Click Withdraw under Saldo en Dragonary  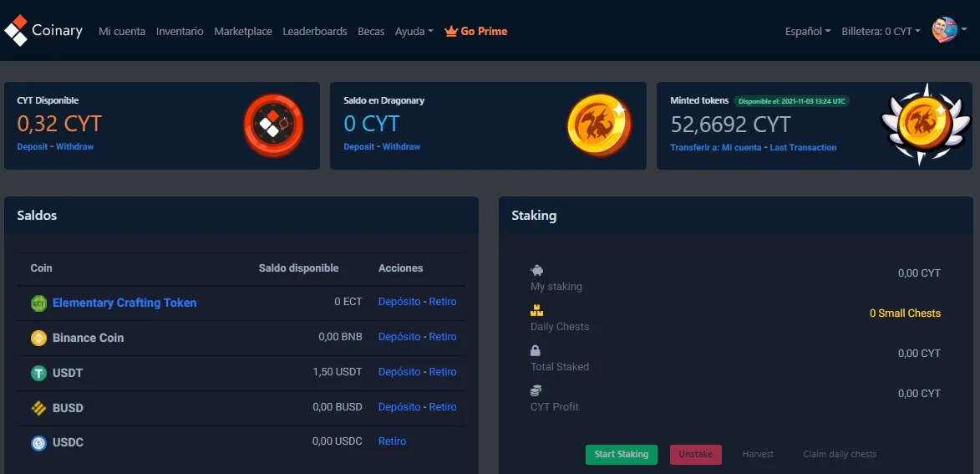(401, 146)
